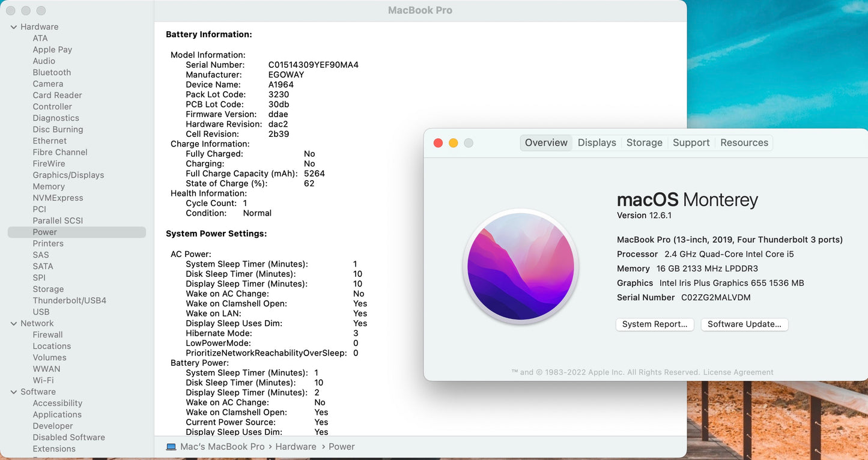868x460 pixels.
Task: Close the About This Mac window
Action: [x=438, y=143]
